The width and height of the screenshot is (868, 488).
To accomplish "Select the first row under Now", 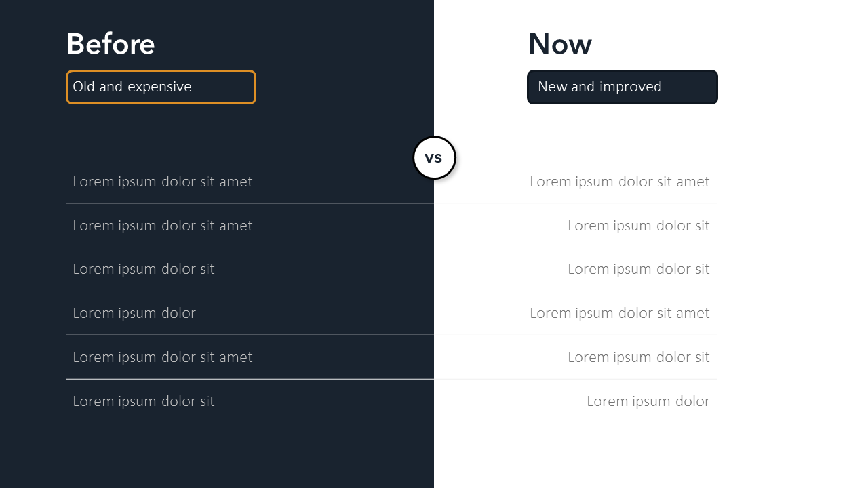I will (619, 182).
